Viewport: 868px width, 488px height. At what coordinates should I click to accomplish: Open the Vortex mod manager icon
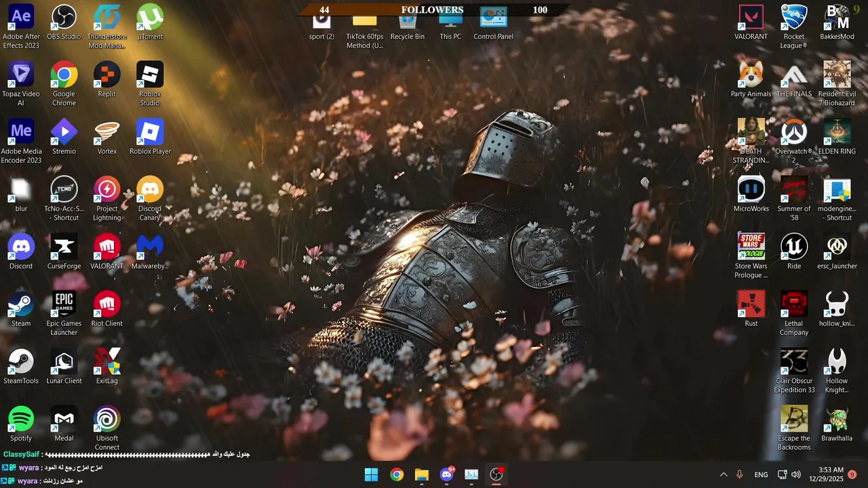(x=106, y=138)
